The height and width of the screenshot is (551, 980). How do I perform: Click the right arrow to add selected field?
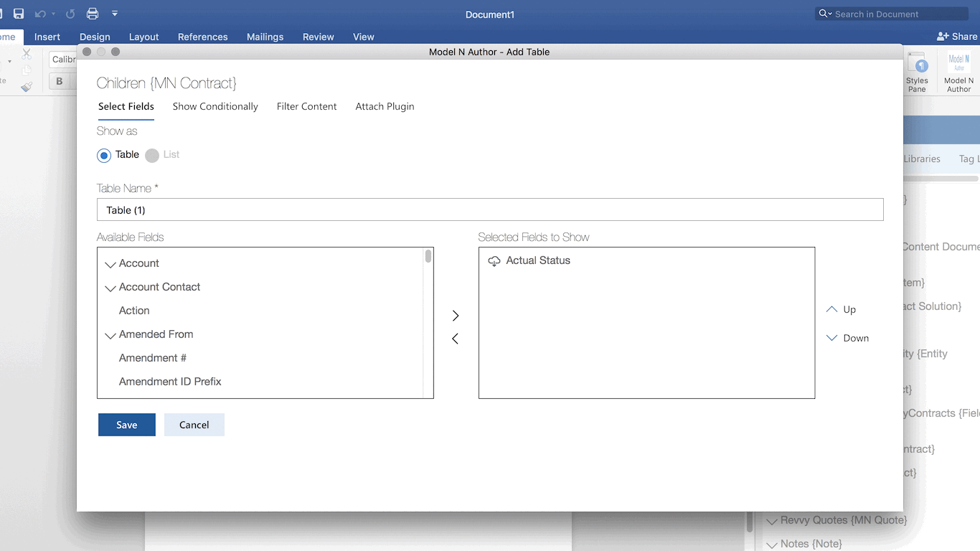[456, 316]
